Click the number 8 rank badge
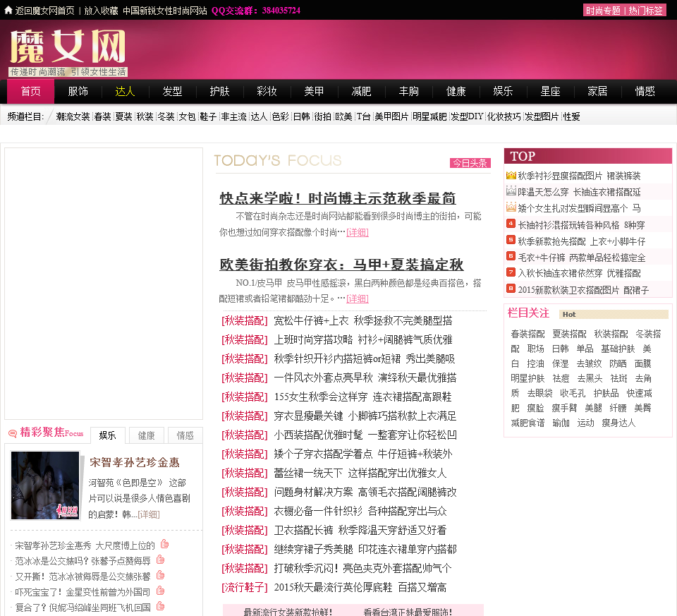677x616 pixels. pos(511,288)
